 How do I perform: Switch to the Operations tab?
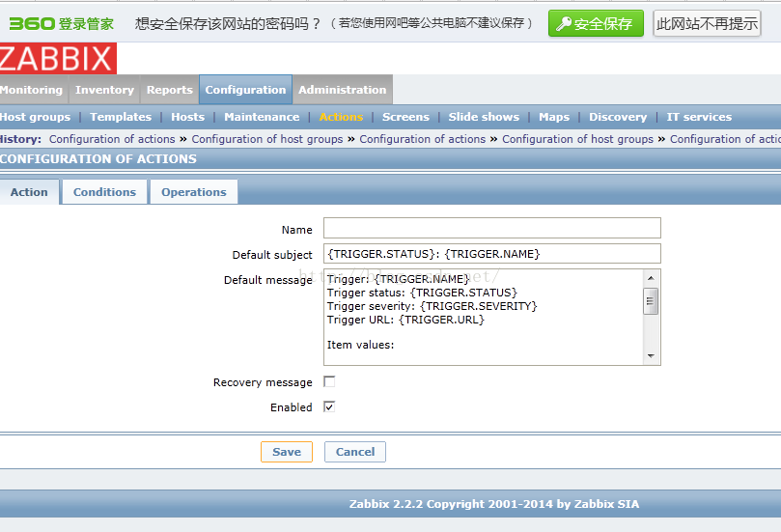tap(194, 192)
